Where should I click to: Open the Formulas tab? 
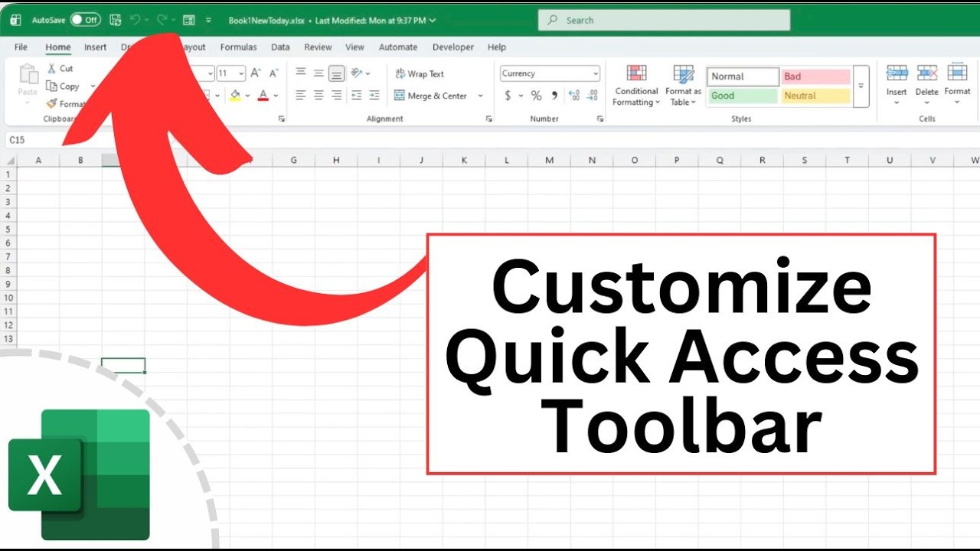[239, 47]
